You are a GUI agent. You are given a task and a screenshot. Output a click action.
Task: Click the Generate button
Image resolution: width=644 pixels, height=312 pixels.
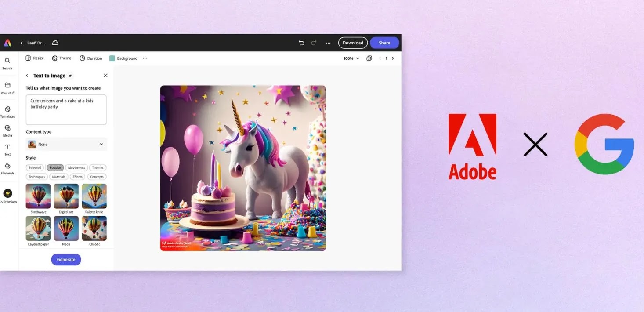tap(66, 259)
